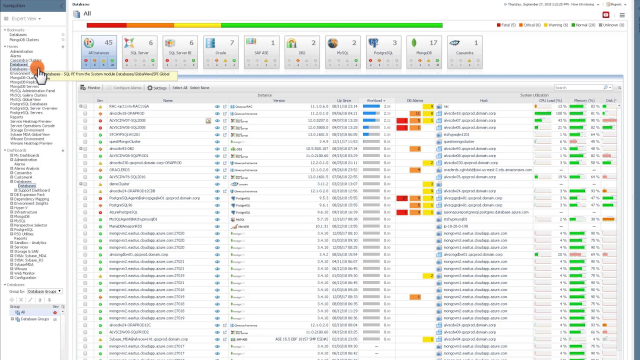Tick the checkbox for the RAC row
The height and width of the screenshot is (360, 640).
coord(85,107)
